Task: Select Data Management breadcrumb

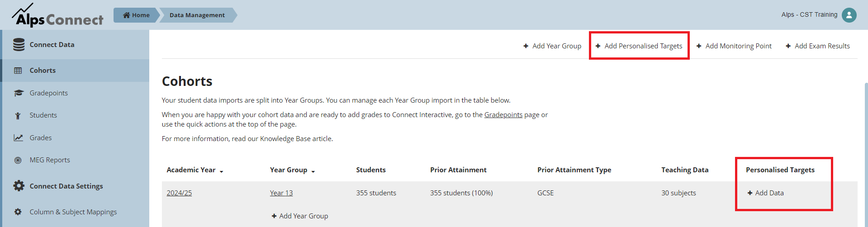Action: [197, 15]
